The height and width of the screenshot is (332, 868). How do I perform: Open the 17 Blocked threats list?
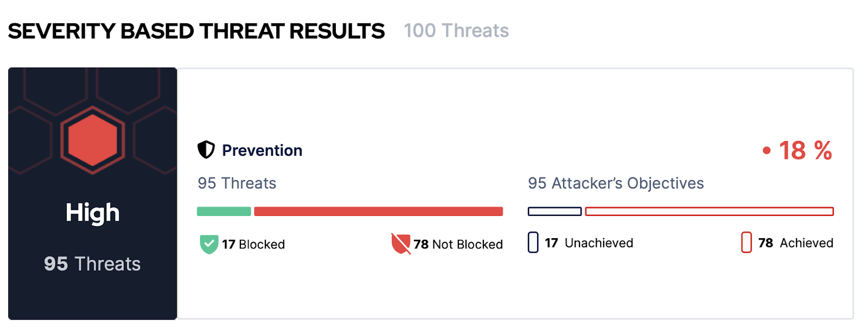(253, 245)
